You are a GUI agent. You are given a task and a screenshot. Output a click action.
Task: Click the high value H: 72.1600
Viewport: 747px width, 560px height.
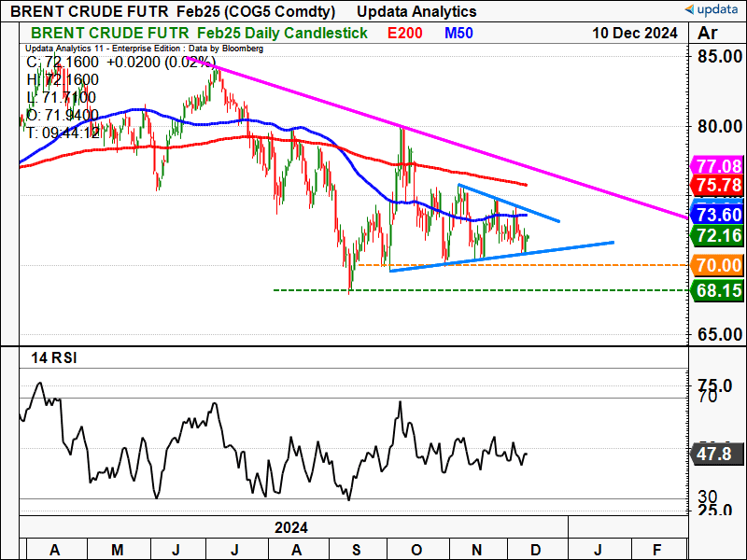click(x=63, y=79)
